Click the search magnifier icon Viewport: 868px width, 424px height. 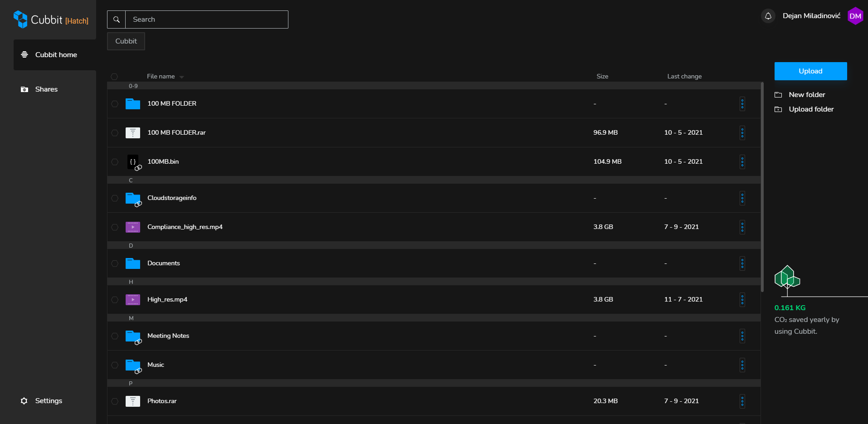coord(117,19)
